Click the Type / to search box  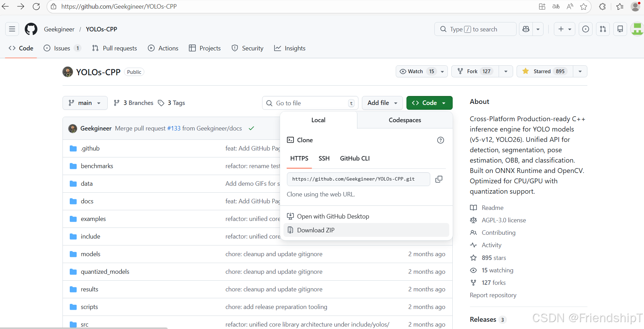click(475, 29)
